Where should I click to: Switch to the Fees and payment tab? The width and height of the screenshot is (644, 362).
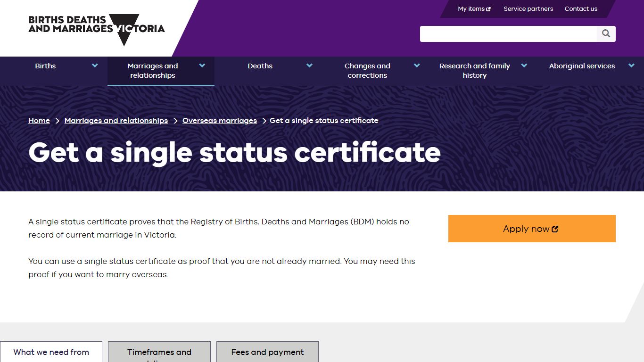pyautogui.click(x=267, y=352)
